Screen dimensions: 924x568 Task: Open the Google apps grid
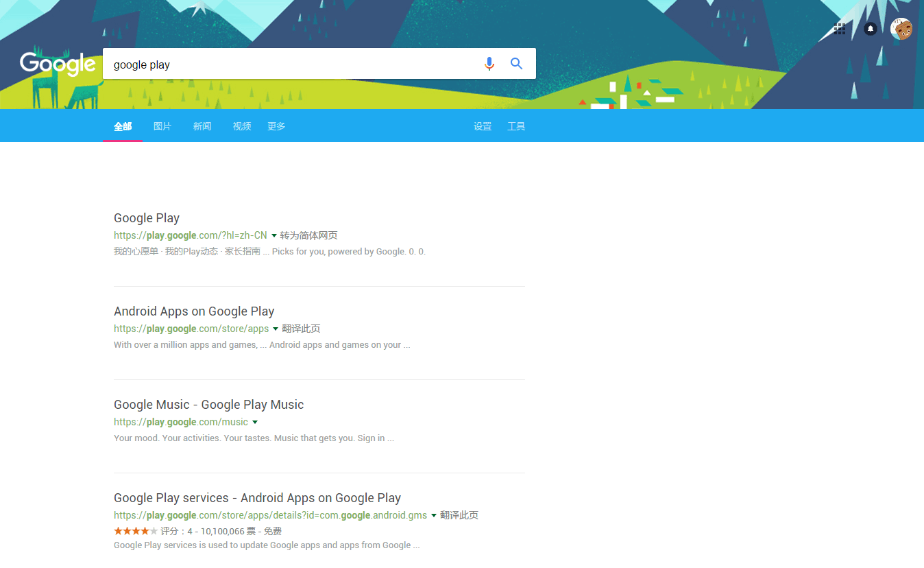pyautogui.click(x=840, y=29)
